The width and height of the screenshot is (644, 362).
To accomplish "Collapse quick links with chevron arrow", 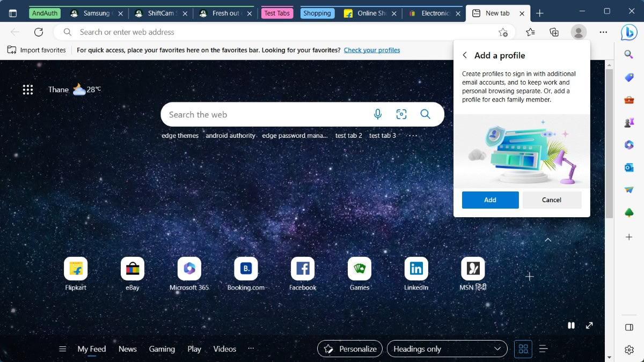I will click(548, 240).
